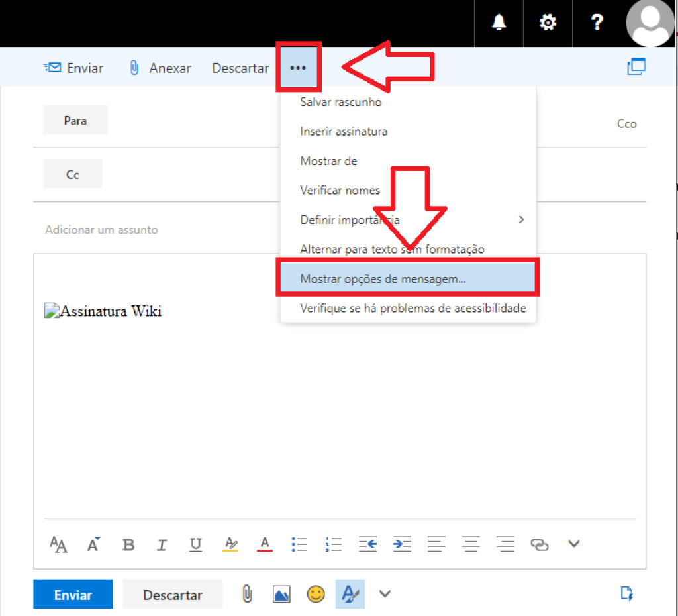The image size is (678, 616).
Task: Pop out message into new window
Action: (636, 66)
